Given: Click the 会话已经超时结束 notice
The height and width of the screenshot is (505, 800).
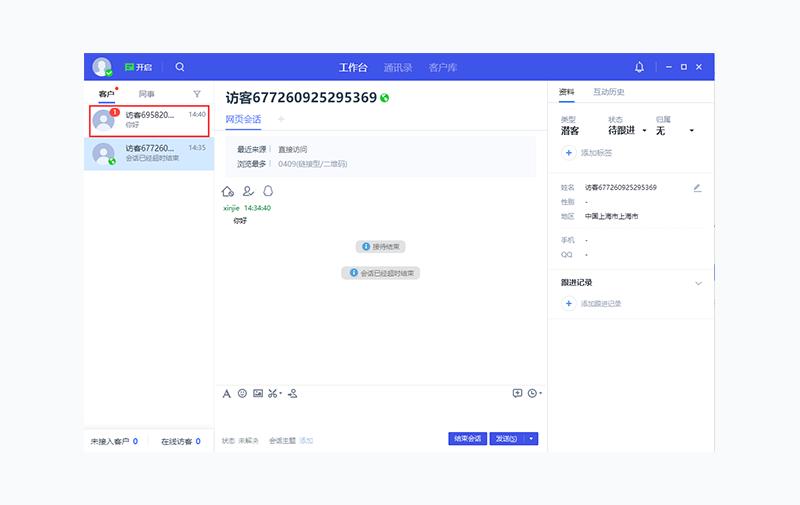Looking at the screenshot, I should (x=381, y=273).
